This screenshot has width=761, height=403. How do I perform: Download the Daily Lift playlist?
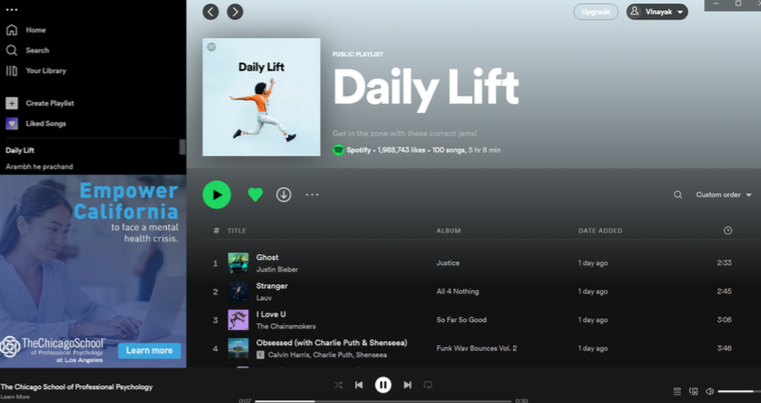284,195
